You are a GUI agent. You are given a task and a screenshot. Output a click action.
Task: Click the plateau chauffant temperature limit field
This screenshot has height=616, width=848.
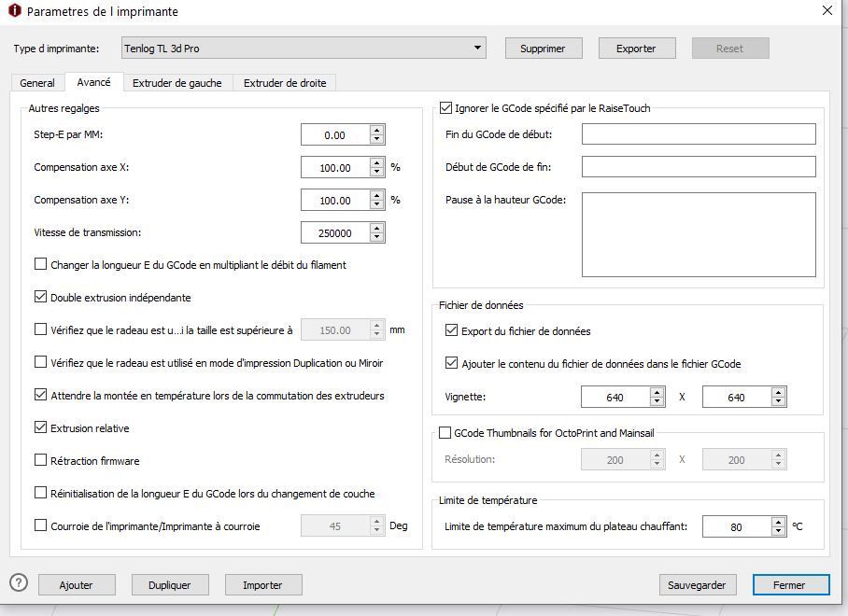737,526
